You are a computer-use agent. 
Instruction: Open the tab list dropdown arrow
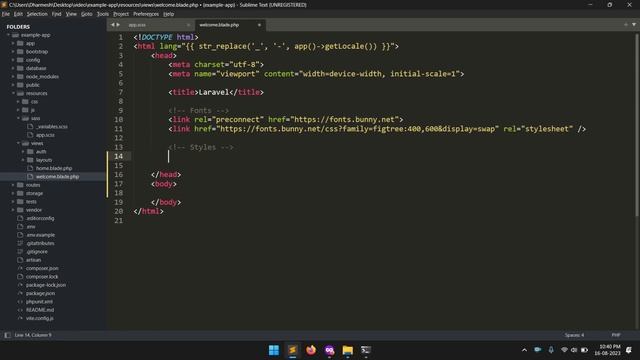click(x=634, y=24)
